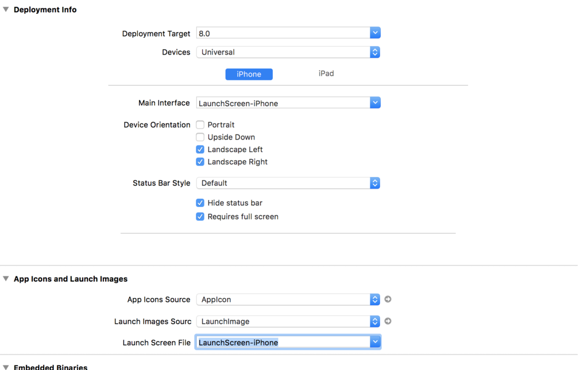This screenshot has height=370, width=588.
Task: Collapse the App Icons and Launch Images section
Action: click(x=6, y=279)
